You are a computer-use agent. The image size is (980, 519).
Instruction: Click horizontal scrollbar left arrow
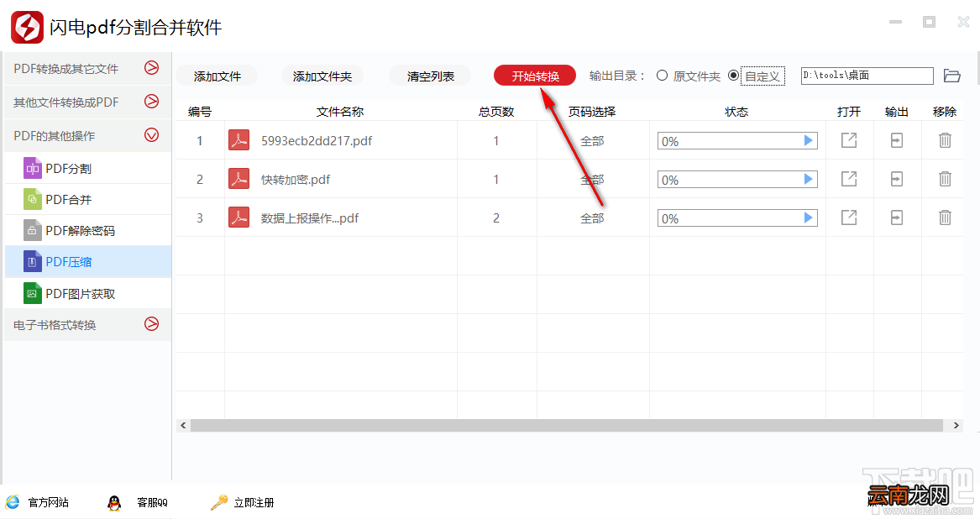[x=183, y=425]
